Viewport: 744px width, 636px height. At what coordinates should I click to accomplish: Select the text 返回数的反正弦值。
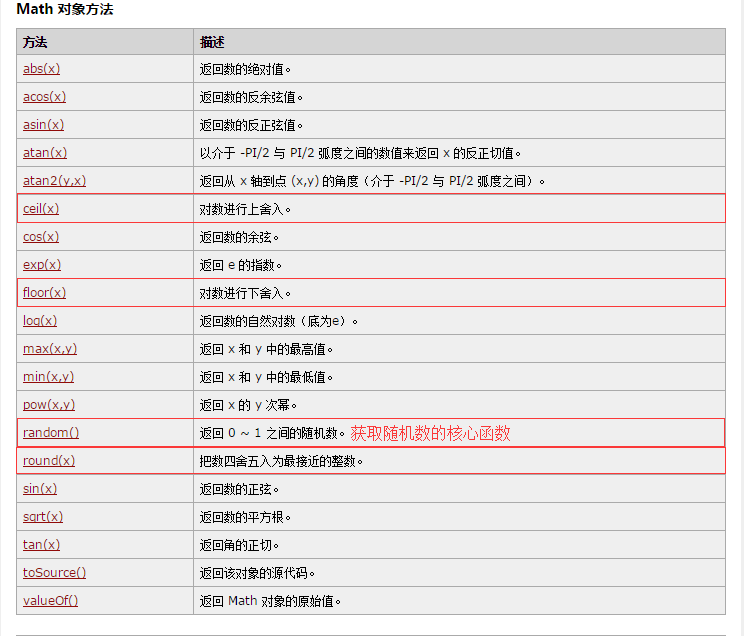point(251,125)
